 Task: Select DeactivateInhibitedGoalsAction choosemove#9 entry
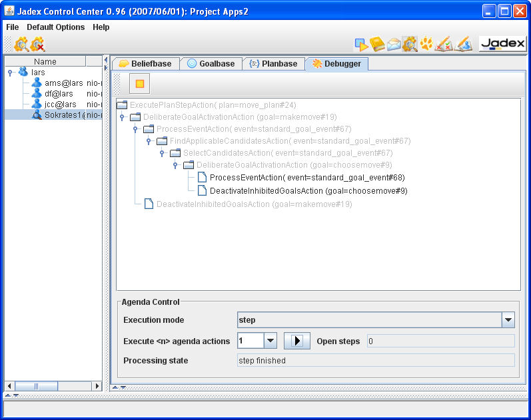tap(308, 191)
